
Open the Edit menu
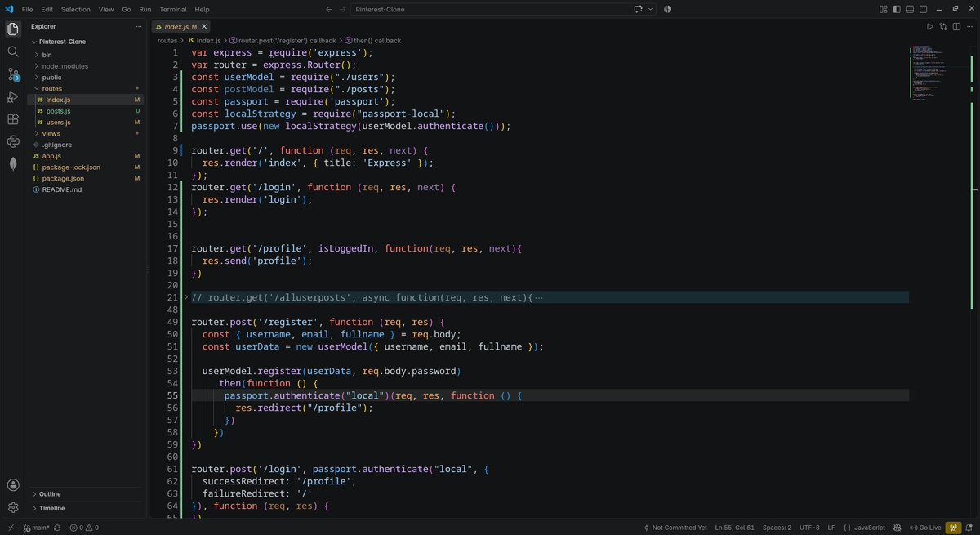[47, 9]
